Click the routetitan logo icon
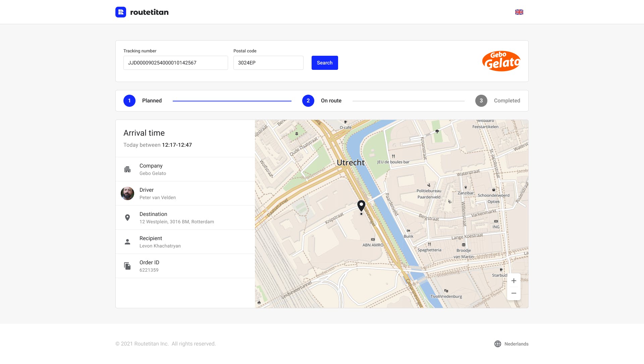 (121, 12)
